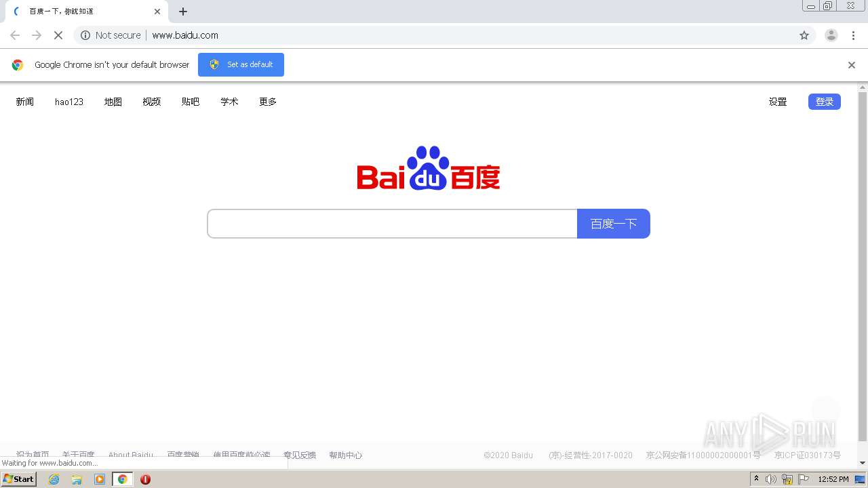Click Show desktop button
Viewport: 868px width, 488px height.
(861, 479)
